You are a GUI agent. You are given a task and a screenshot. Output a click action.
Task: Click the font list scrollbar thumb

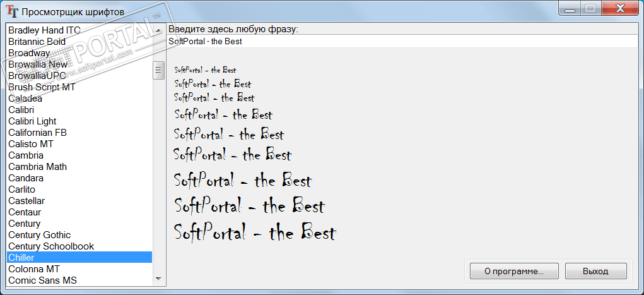click(158, 71)
